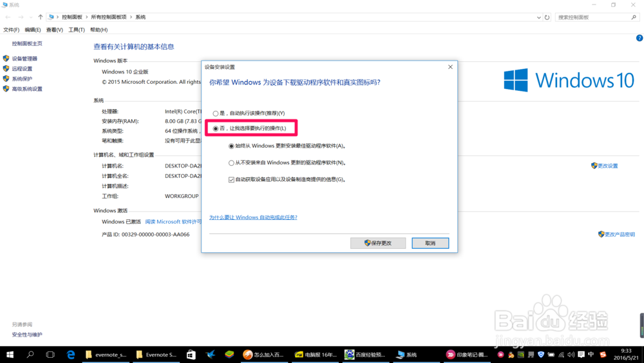Viewport: 644px width, 363px height.
Task: Click the volume speaker tray icon
Action: pyautogui.click(x=571, y=355)
